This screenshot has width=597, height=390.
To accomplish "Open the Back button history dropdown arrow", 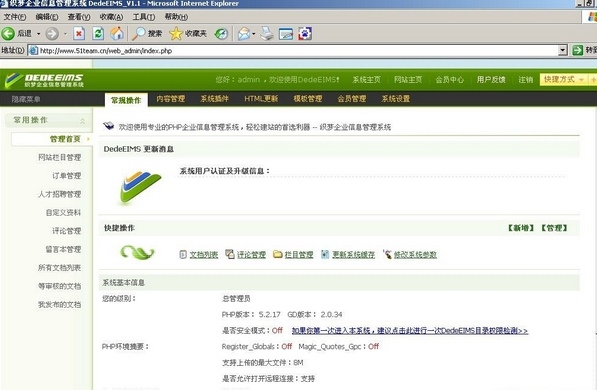I will click(x=38, y=34).
